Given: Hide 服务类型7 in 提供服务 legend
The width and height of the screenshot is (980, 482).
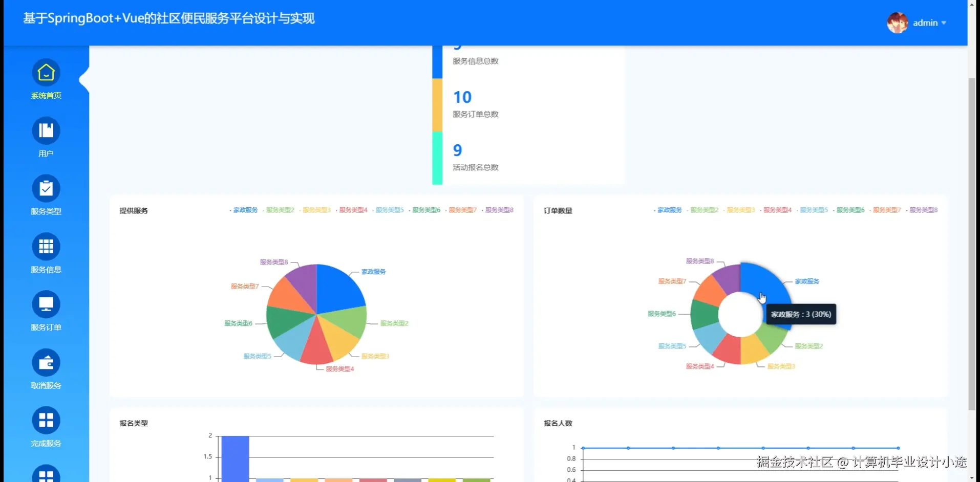Looking at the screenshot, I should (x=461, y=210).
